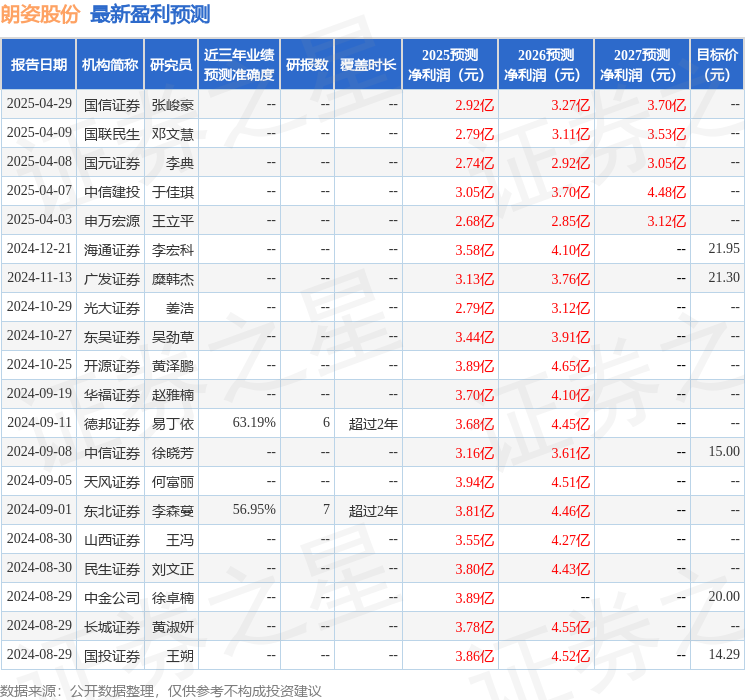The height and width of the screenshot is (700, 745).
Task: Click target price 20.00
Action: pos(724,596)
